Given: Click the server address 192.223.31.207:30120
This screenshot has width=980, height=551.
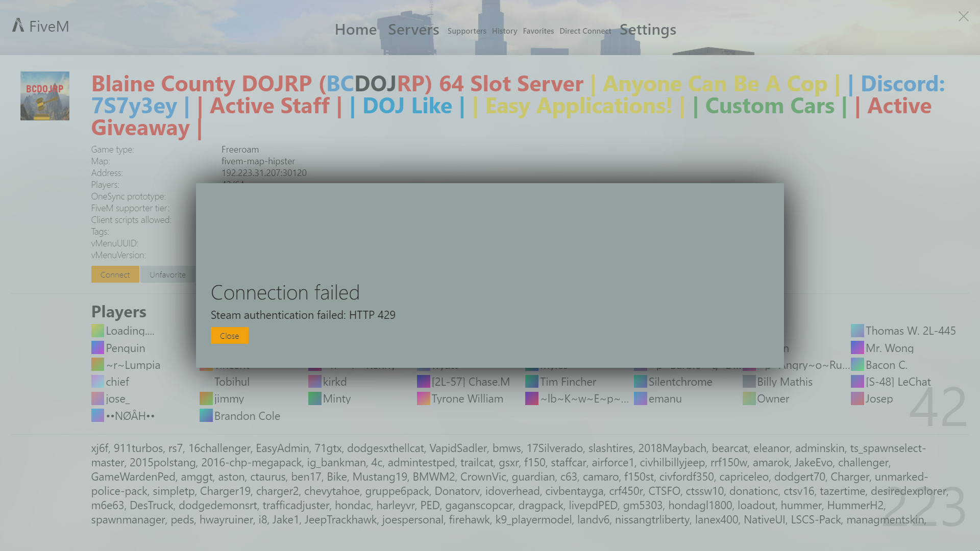Looking at the screenshot, I should 264,173.
